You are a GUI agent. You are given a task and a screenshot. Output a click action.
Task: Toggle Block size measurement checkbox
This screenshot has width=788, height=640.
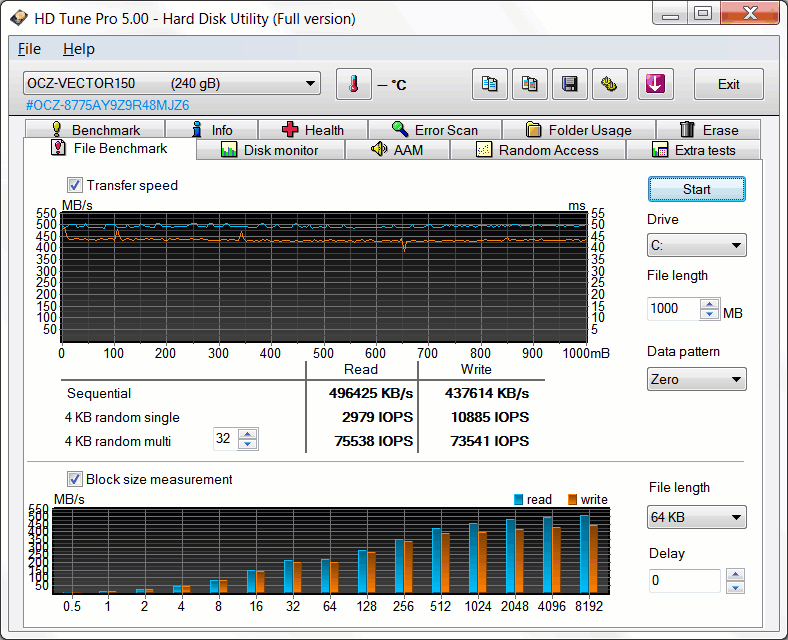(x=75, y=479)
